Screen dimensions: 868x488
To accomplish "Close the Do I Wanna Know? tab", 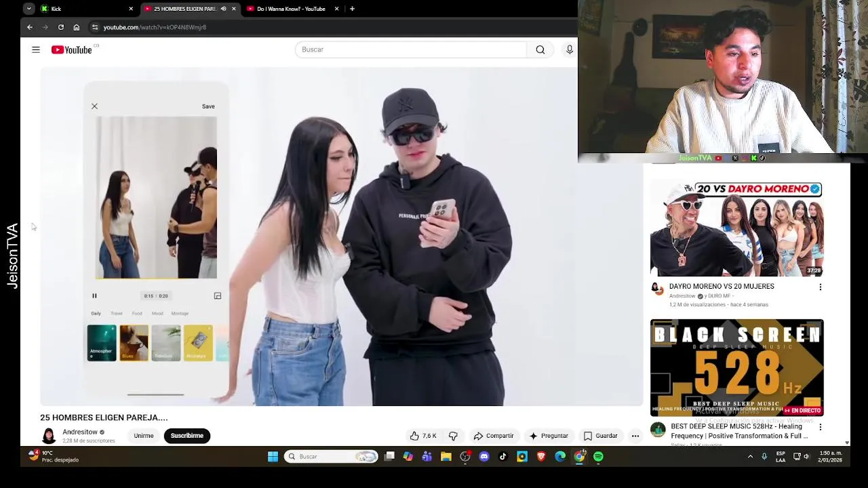I will pyautogui.click(x=336, y=9).
